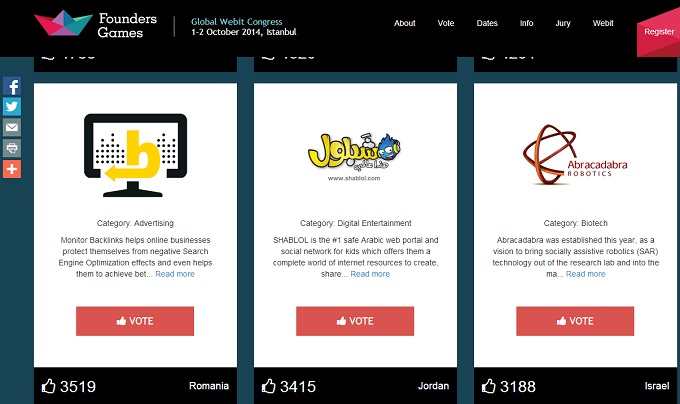Read more about SHABLOL portal
680x404 pixels.
coord(370,274)
